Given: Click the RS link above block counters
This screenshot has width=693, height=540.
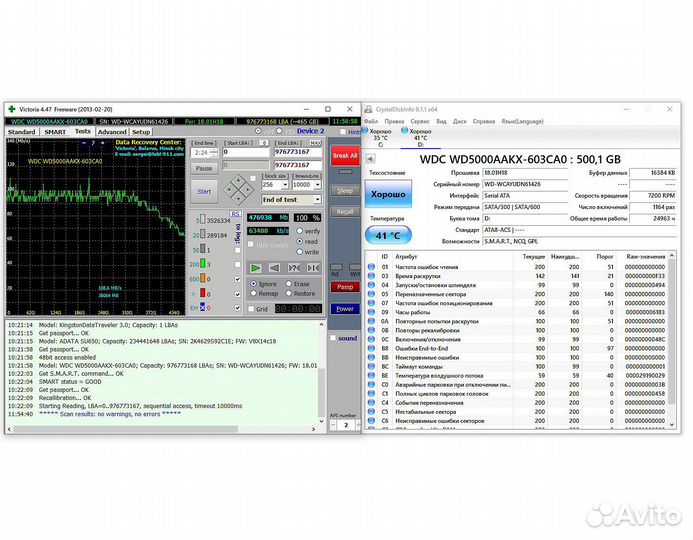Looking at the screenshot, I should tap(235, 214).
